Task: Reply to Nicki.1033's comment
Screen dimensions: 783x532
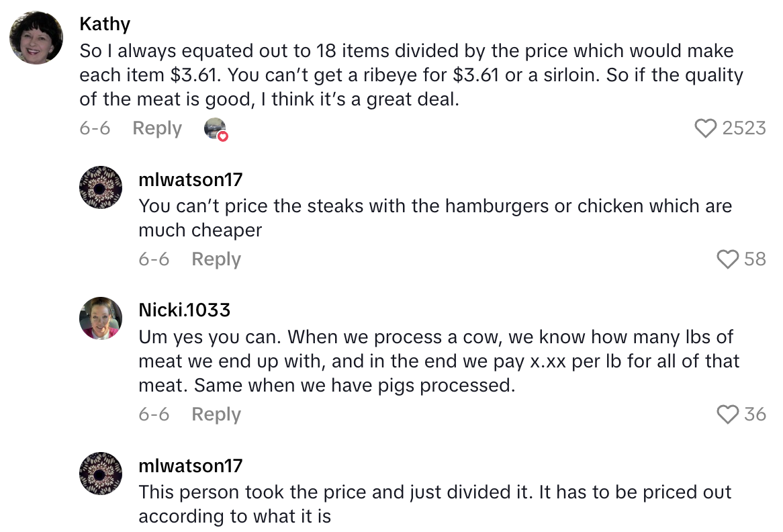Action: coord(216,414)
